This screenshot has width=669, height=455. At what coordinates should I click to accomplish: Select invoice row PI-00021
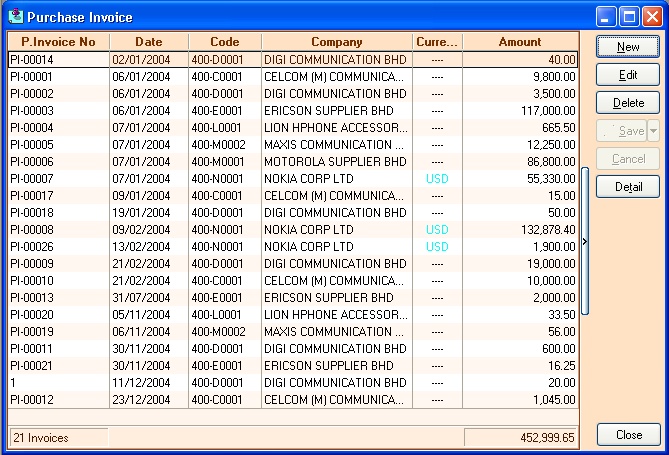pos(293,366)
